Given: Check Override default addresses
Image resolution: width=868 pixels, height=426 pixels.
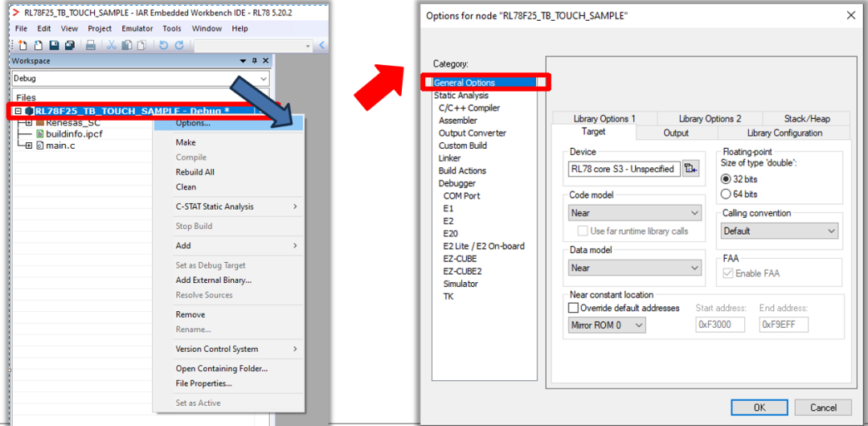Looking at the screenshot, I should (574, 308).
